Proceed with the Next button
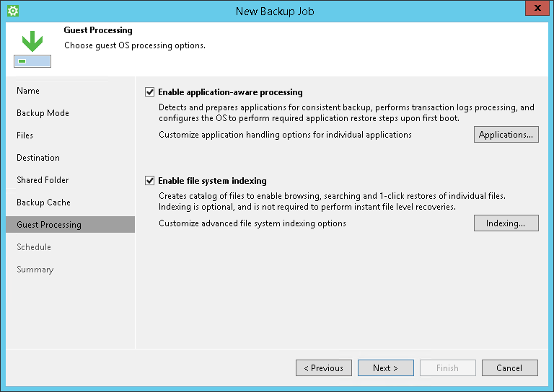The height and width of the screenshot is (392, 554). point(386,368)
